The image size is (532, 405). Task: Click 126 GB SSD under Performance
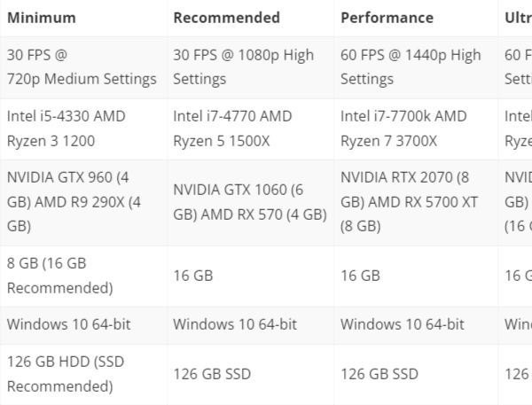(x=416, y=374)
